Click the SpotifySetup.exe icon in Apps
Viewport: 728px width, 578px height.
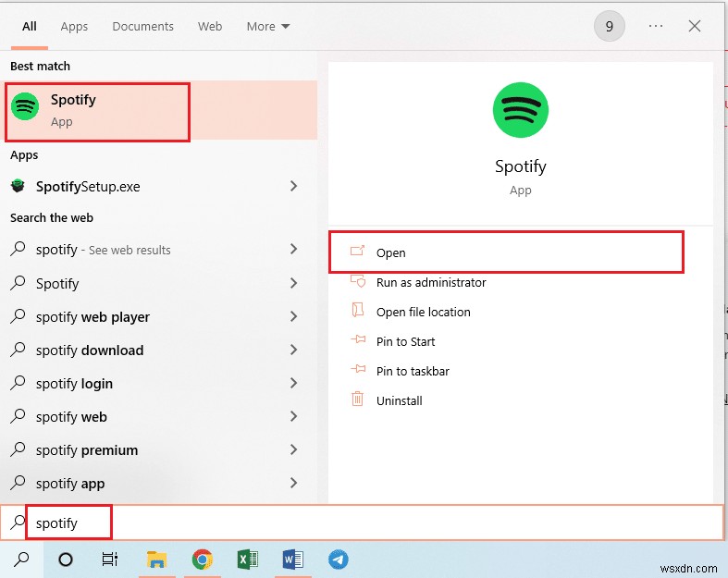click(x=19, y=186)
